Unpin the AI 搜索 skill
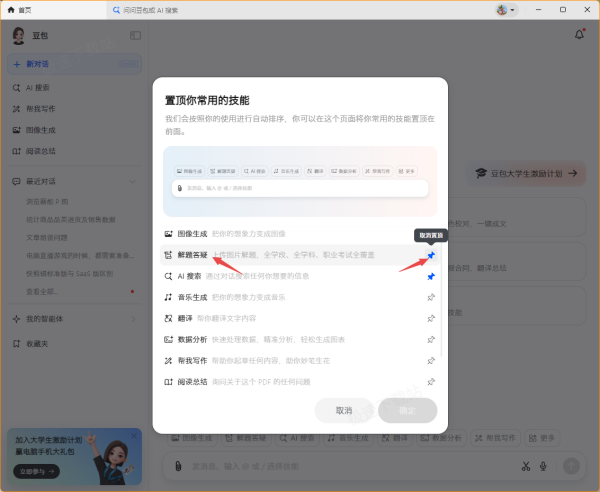Screen dimensions: 600x492 (431, 276)
